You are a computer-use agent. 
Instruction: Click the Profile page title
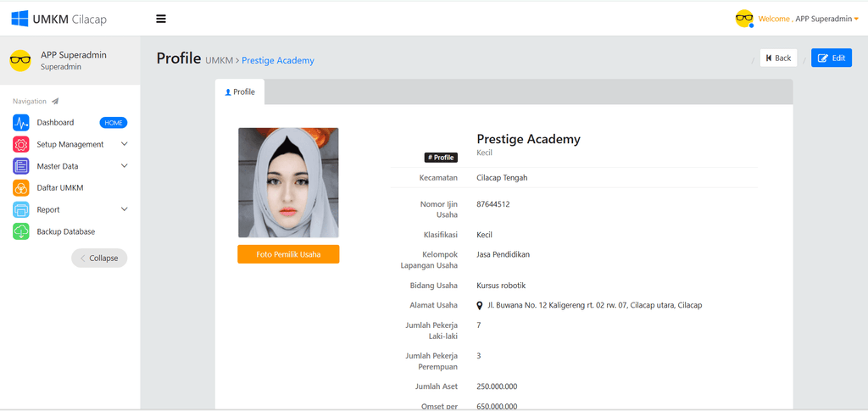[x=178, y=58]
